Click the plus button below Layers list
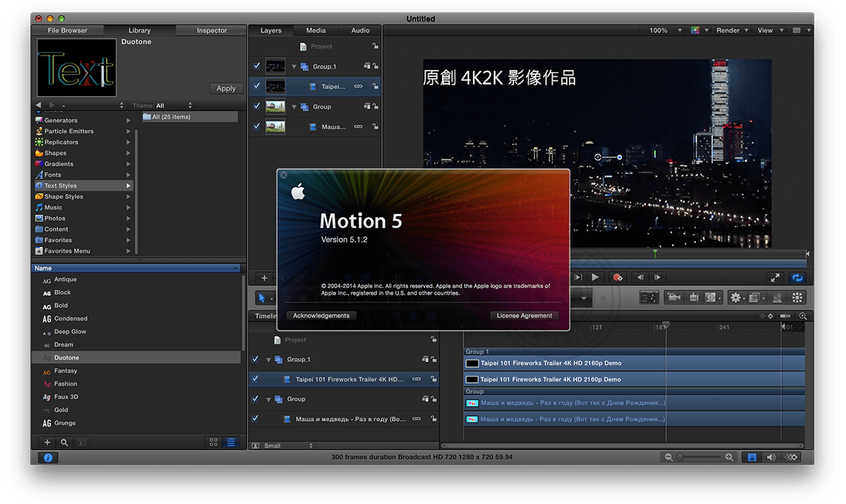 264,278
